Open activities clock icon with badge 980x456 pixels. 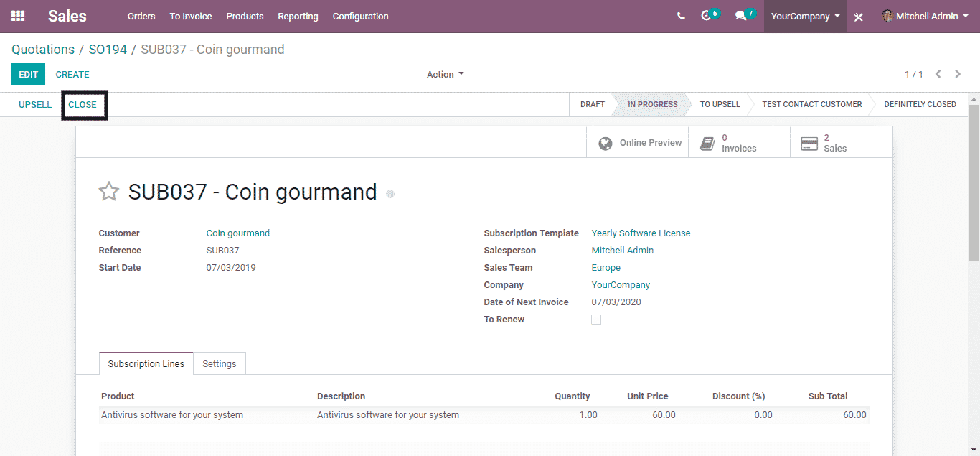pos(707,16)
